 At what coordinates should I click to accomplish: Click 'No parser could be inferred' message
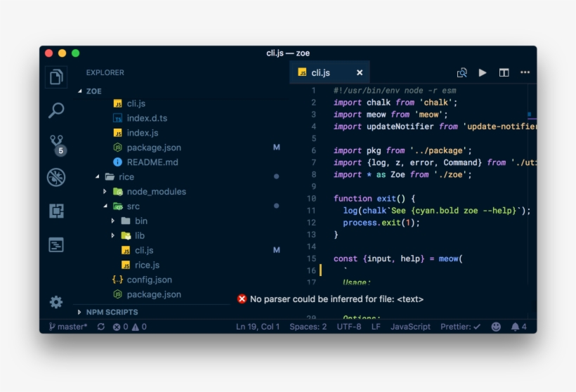(x=336, y=299)
